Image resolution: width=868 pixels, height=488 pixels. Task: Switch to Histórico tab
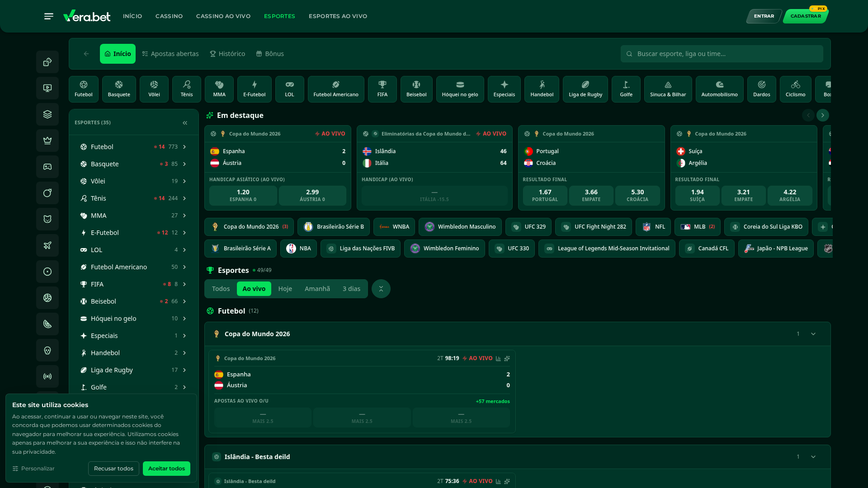tap(227, 54)
